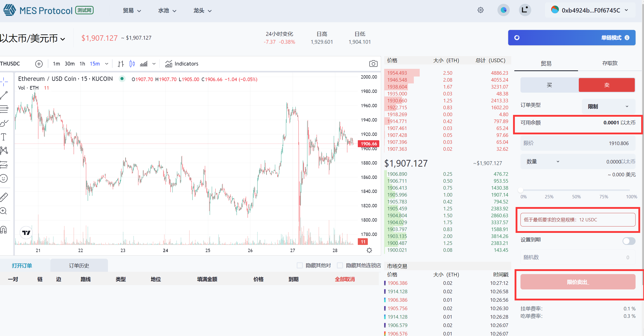The width and height of the screenshot is (644, 336).
Task: Check the 隐藏其他连锁店 checkbox
Action: pos(340,265)
